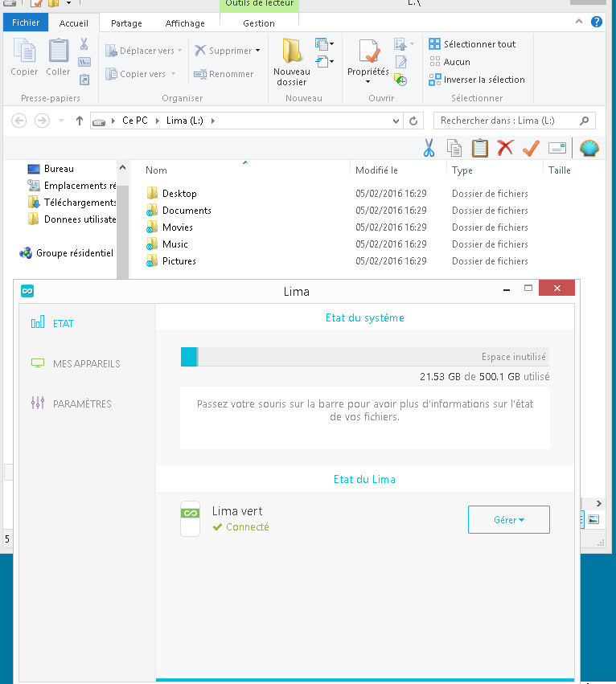Click the copy pages toolbar icon

click(x=454, y=148)
